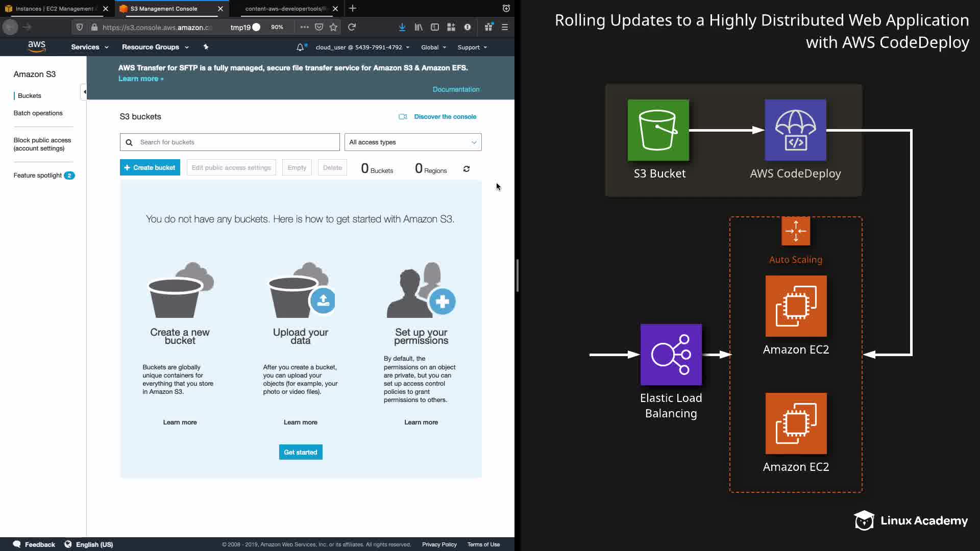
Task: Click the pin shortcuts icon in AWS navbar
Action: (206, 47)
